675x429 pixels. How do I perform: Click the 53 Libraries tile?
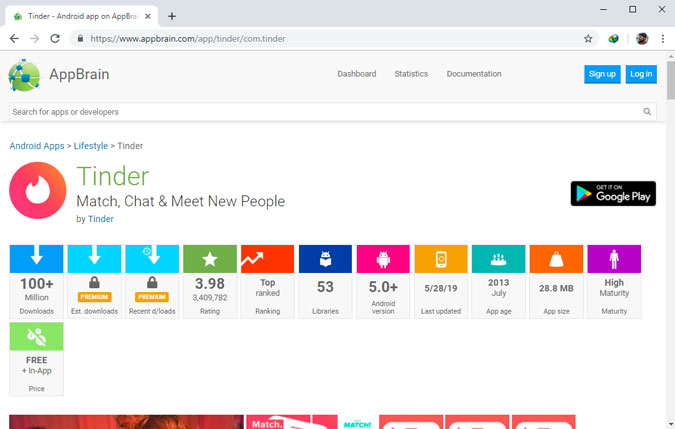pos(325,281)
